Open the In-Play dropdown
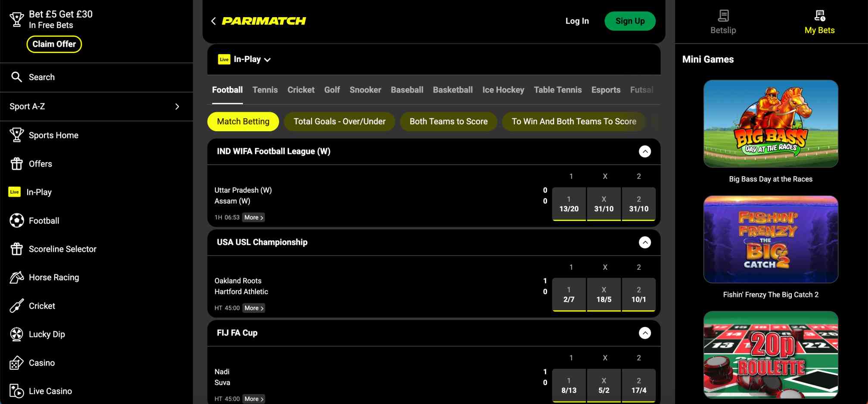868x404 pixels. click(x=244, y=59)
